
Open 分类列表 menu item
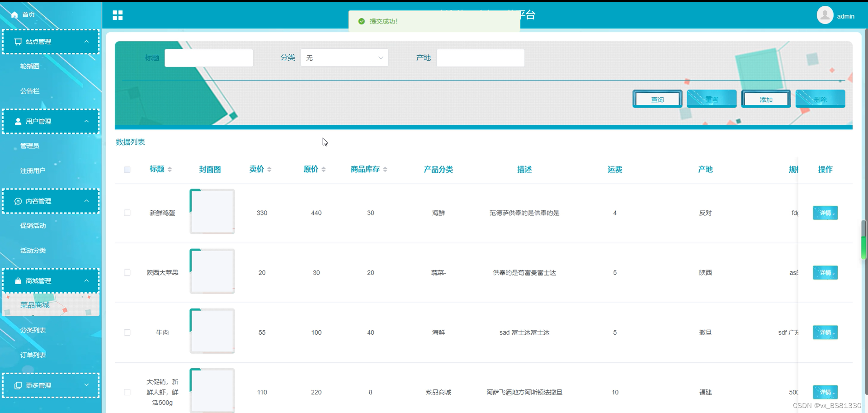[33, 330]
